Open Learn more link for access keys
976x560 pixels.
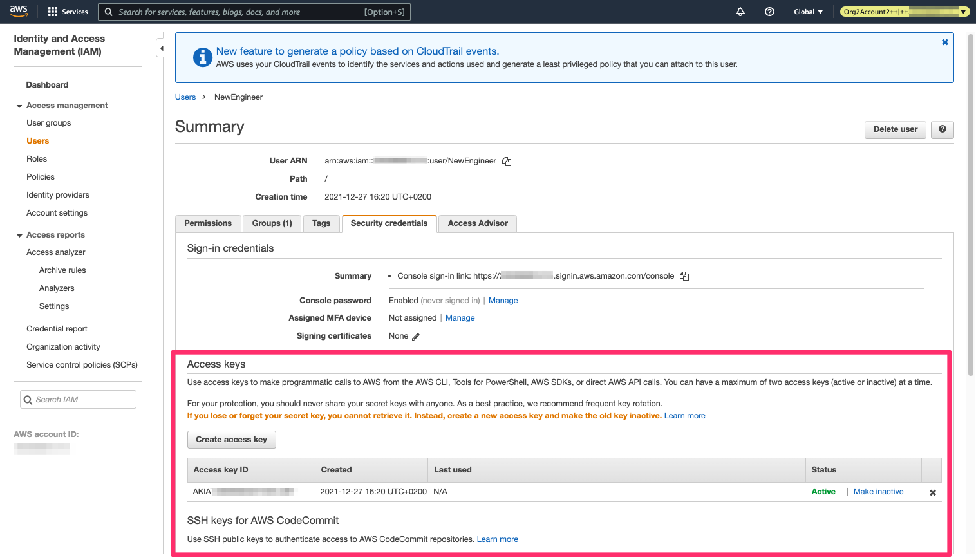pos(684,416)
